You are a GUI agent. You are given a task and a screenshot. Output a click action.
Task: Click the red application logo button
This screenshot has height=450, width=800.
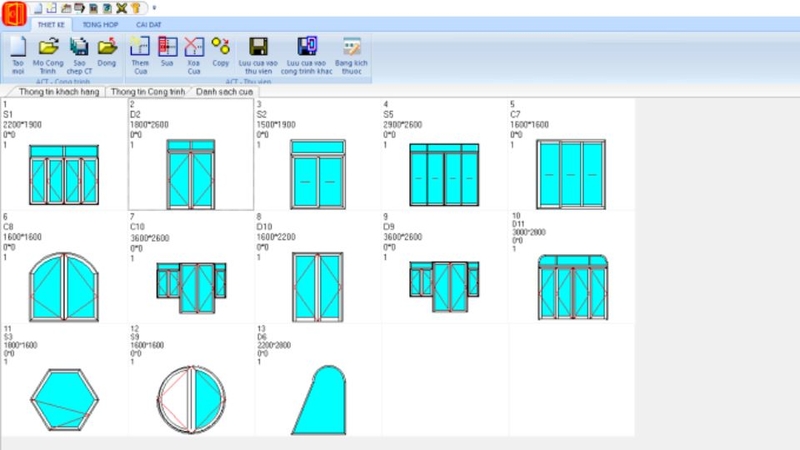pyautogui.click(x=14, y=14)
